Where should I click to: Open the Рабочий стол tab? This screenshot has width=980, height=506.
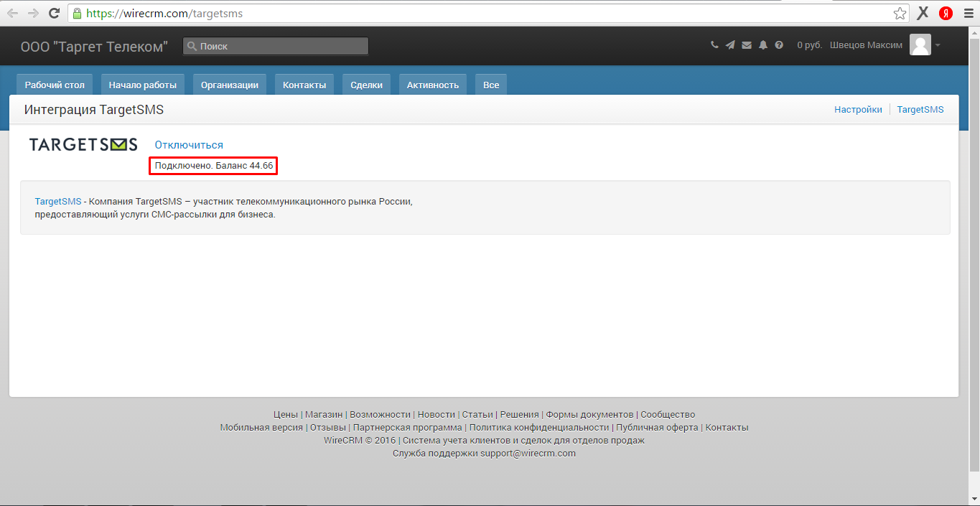pyautogui.click(x=55, y=85)
